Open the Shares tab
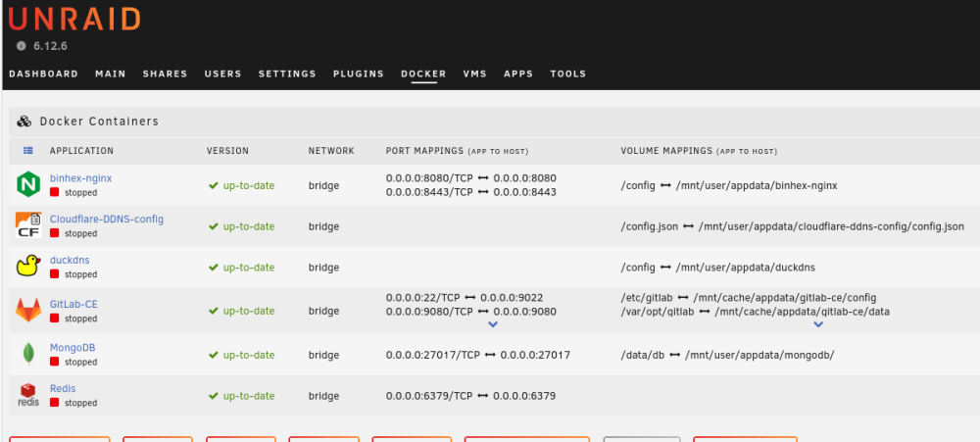Image resolution: width=980 pixels, height=442 pixels. 165,74
